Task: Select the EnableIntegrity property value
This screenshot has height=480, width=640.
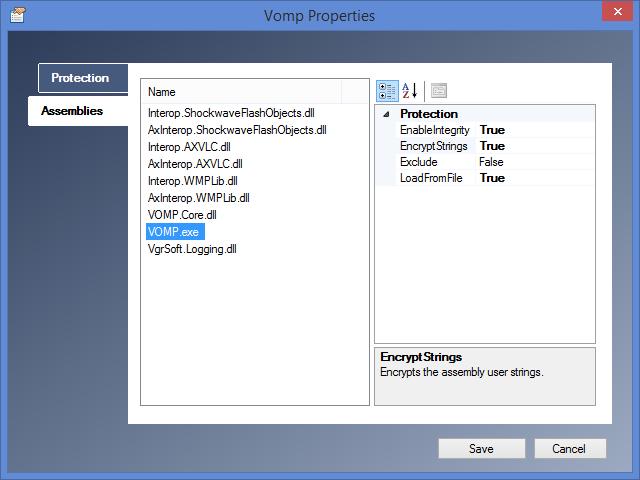Action: tap(492, 130)
